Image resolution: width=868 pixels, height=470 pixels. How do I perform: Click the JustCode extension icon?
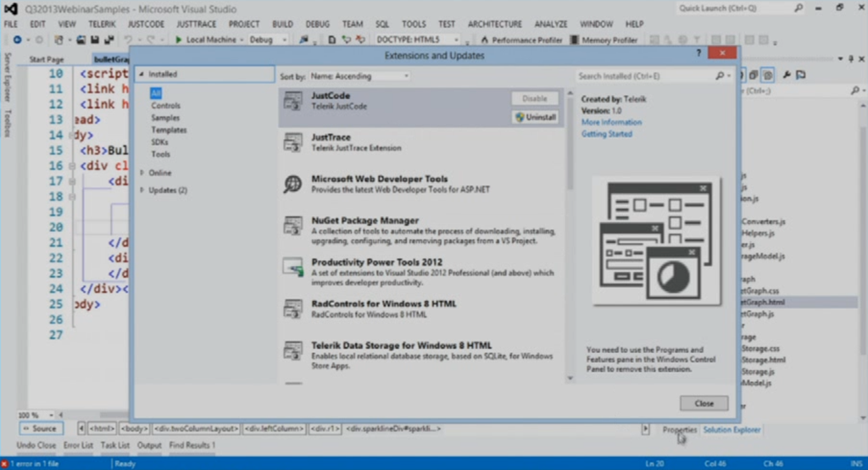(x=292, y=101)
